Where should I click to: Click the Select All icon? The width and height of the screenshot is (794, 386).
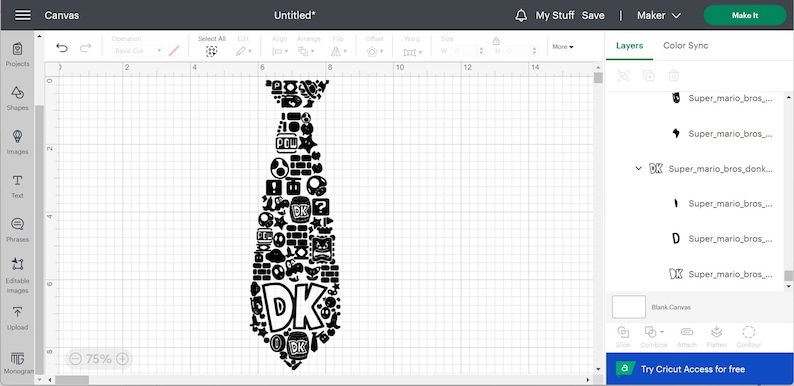click(x=211, y=51)
